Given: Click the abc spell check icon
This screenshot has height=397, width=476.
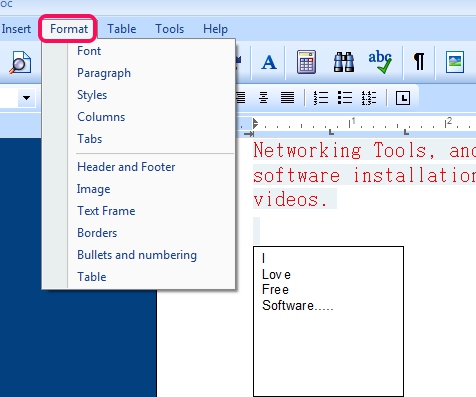Looking at the screenshot, I should [380, 62].
